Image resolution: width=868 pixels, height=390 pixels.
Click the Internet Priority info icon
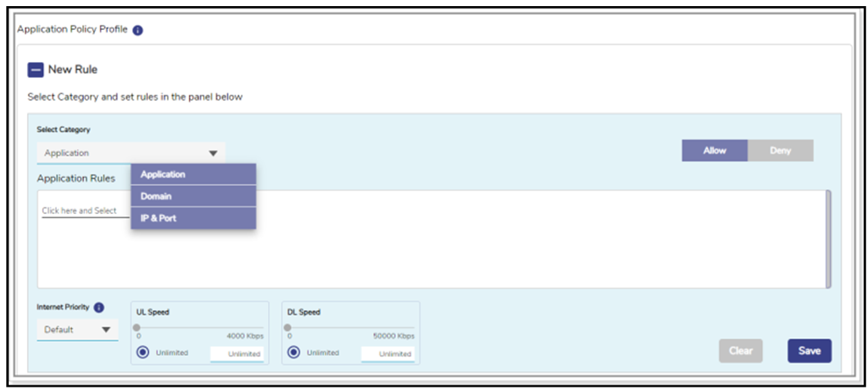click(99, 308)
